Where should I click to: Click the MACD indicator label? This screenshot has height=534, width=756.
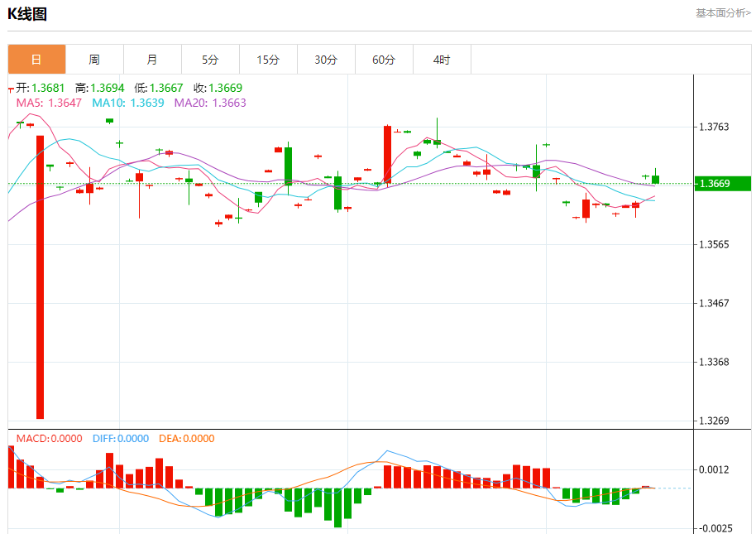point(50,439)
